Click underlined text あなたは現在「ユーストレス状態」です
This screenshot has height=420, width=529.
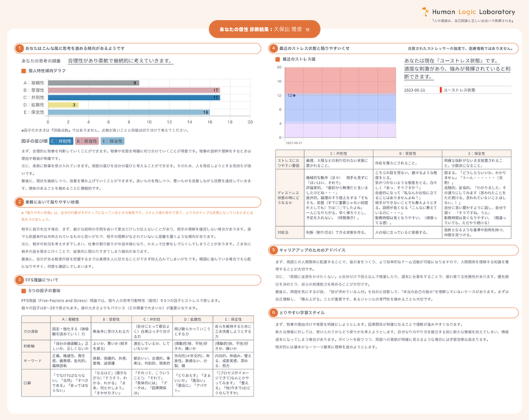point(452,61)
